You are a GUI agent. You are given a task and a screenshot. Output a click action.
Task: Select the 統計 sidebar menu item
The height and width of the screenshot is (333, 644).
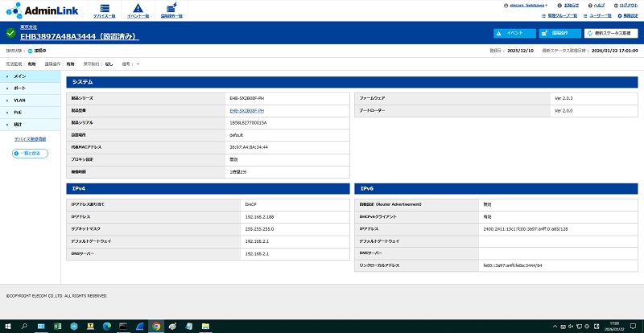click(30, 125)
